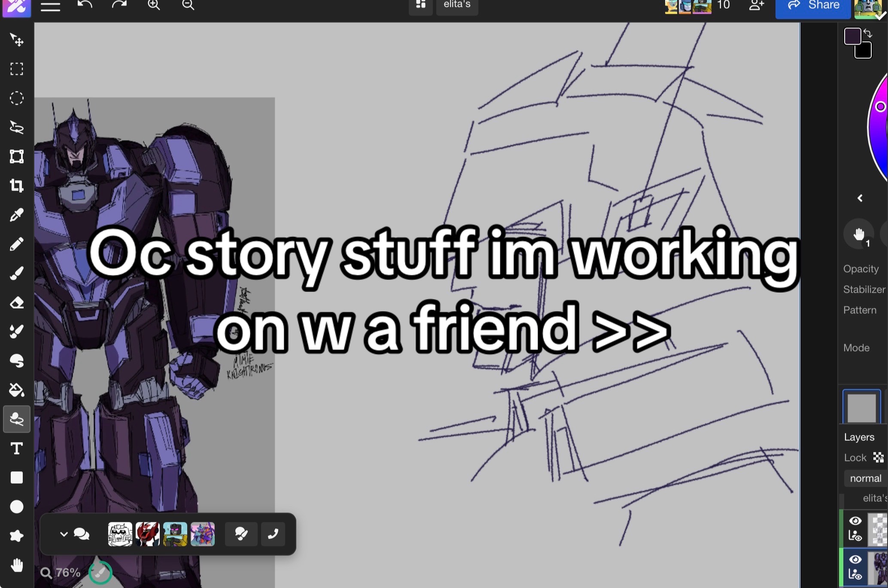Select the Smudge tool
888x588 pixels.
tap(17, 361)
